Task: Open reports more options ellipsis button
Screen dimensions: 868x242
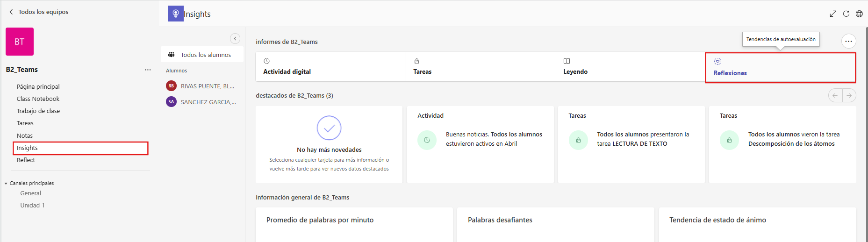Action: 849,42
